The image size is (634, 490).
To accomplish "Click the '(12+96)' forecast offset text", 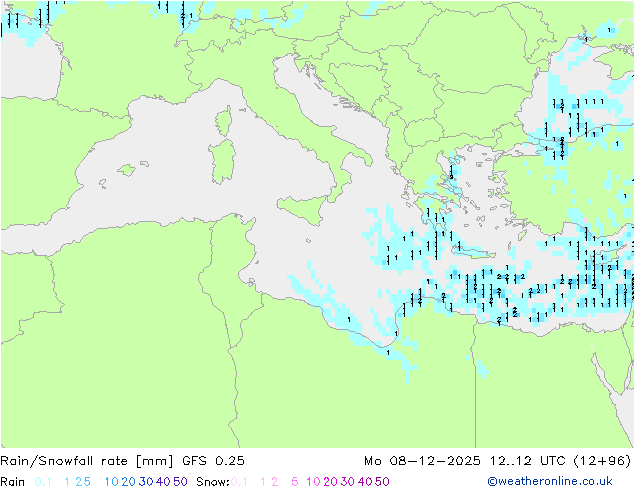I will point(602,461).
